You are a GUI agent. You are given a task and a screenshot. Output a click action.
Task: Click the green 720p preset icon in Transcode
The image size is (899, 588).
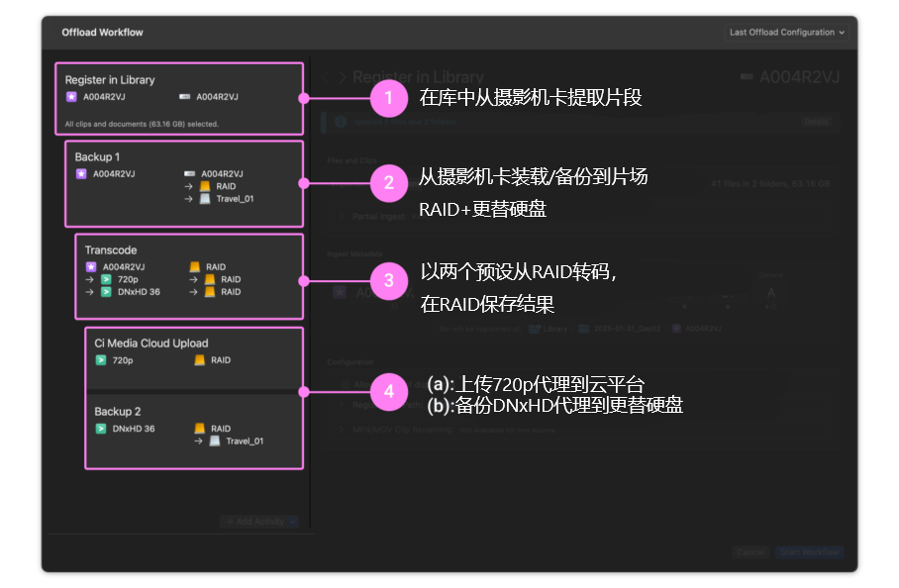click(x=105, y=279)
